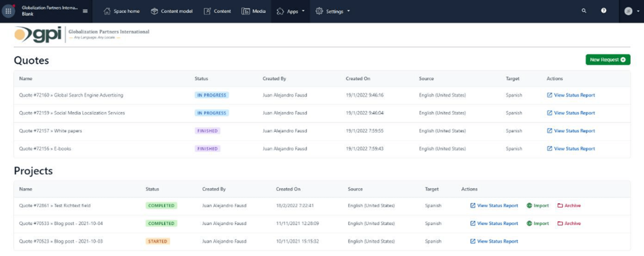The width and height of the screenshot is (644, 256).
Task: Open the Content model tab
Action: tap(172, 11)
